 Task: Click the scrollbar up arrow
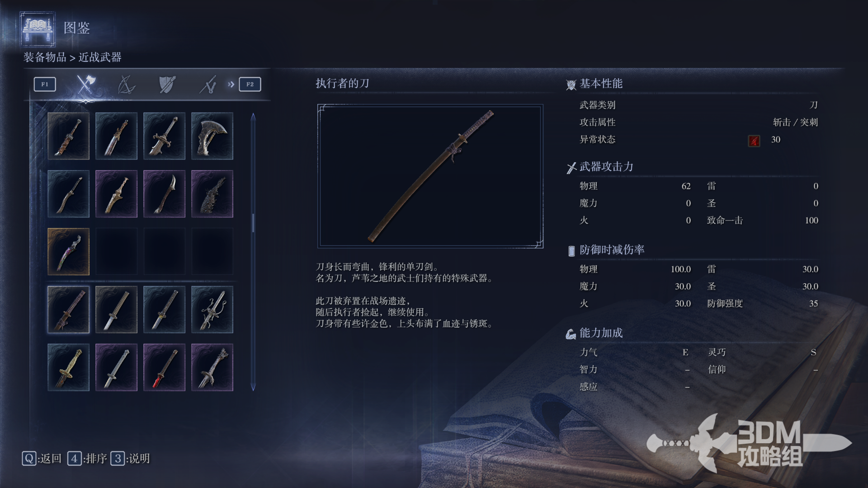click(x=253, y=117)
